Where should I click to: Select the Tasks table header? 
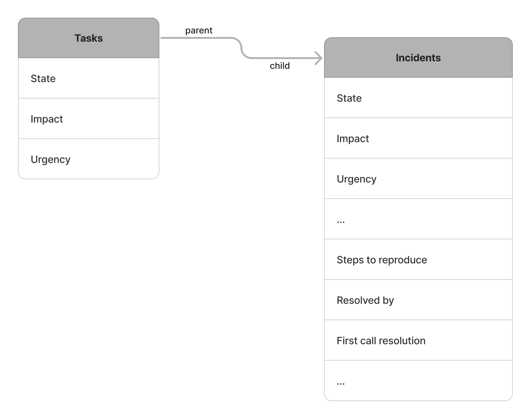pos(89,38)
